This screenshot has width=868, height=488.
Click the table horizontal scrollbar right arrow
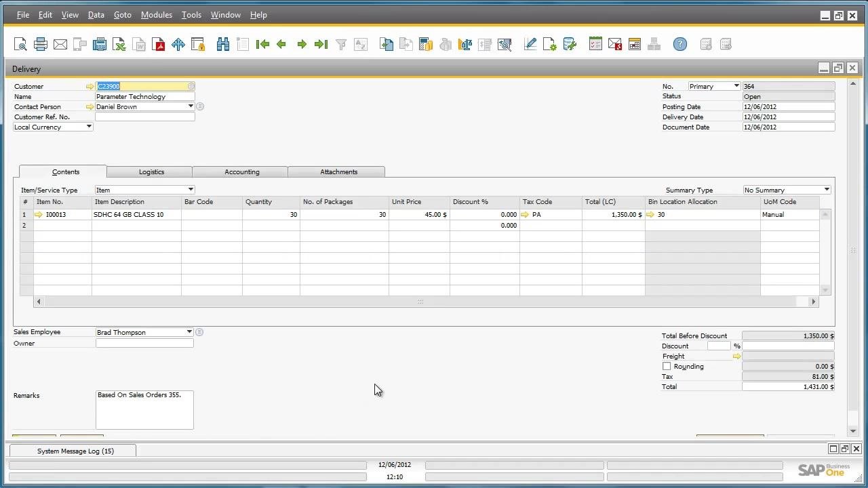point(813,302)
